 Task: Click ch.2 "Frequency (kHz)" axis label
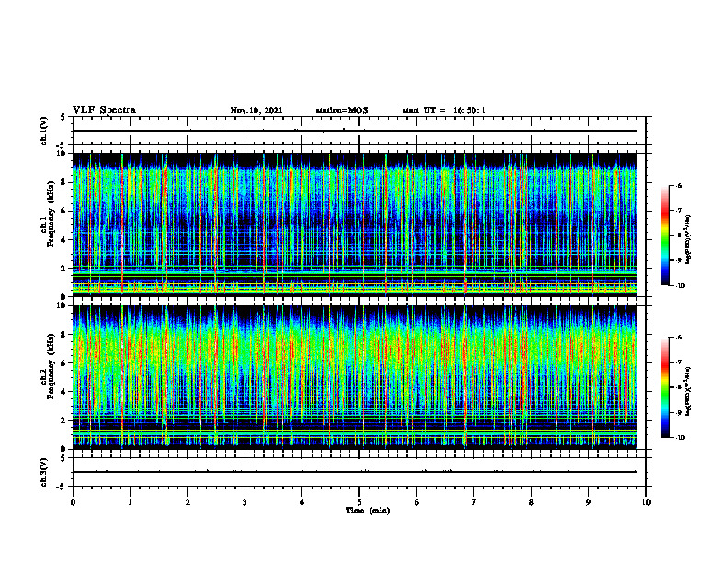(x=51, y=368)
